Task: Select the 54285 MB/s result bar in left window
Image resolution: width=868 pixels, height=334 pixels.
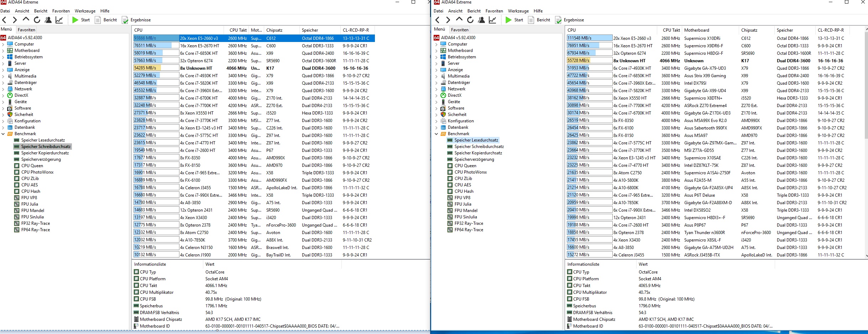Action: pyautogui.click(x=156, y=68)
